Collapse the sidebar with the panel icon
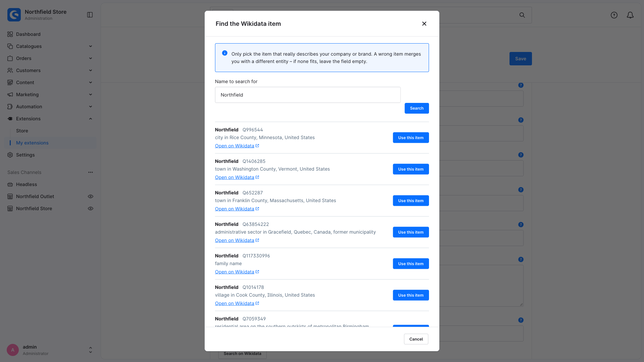This screenshot has width=644, height=362. [90, 15]
